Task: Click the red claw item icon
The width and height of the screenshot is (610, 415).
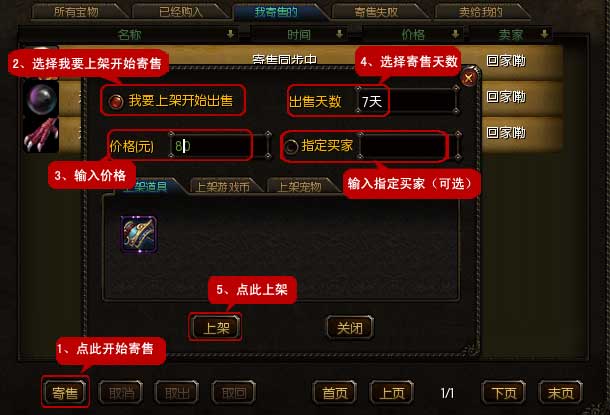Action: 41,135
